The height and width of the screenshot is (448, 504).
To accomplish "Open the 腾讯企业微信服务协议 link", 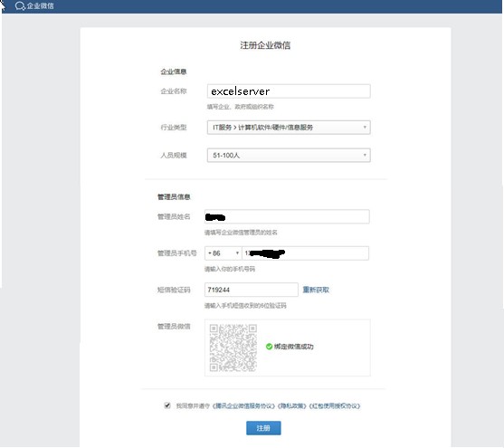I will coord(243,405).
